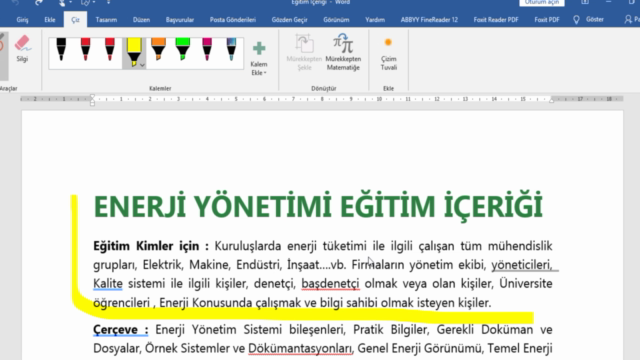Select the Çiz ribbon tab

75,20
